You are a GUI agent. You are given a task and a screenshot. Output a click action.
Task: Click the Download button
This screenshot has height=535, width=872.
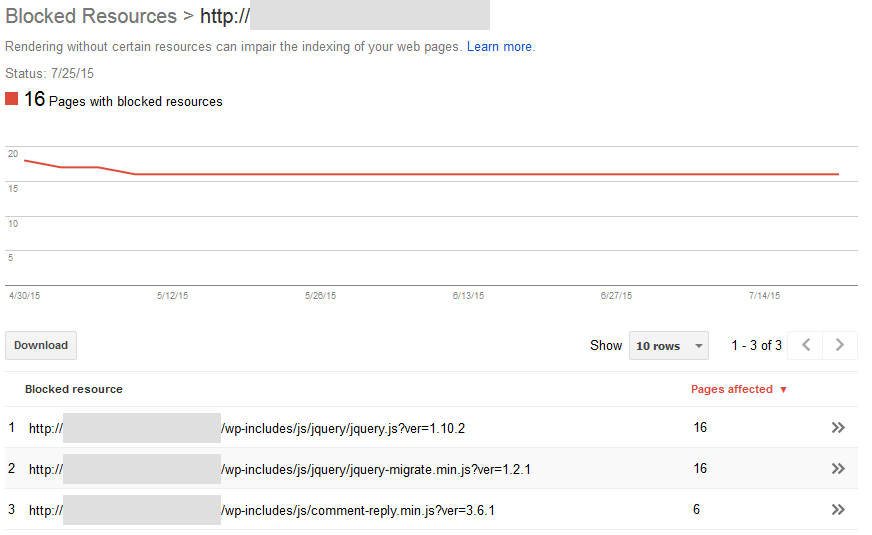point(41,346)
